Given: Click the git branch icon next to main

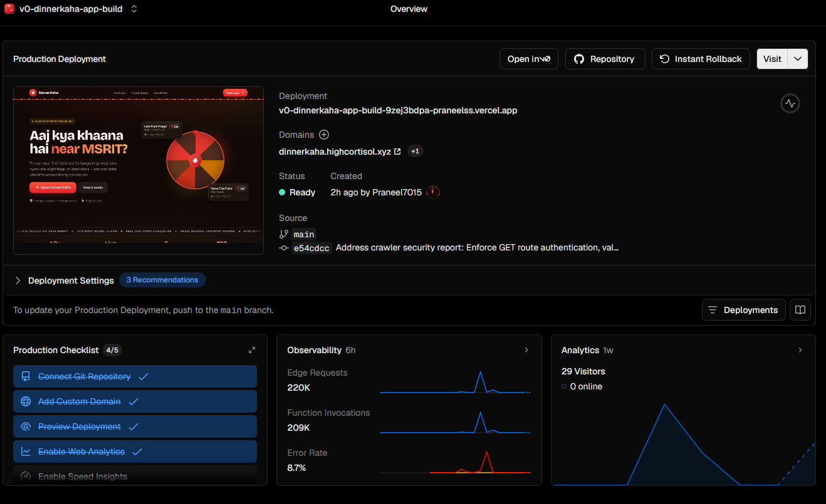Looking at the screenshot, I should click(x=284, y=234).
